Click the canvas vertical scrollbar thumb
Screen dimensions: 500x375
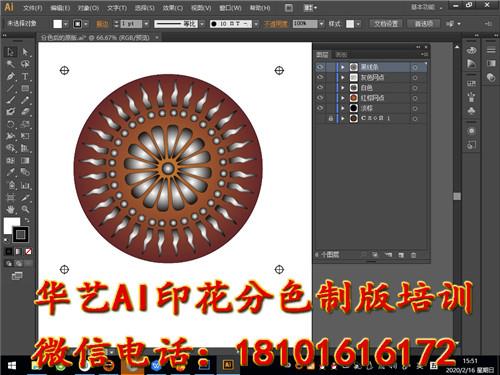coord(457,196)
